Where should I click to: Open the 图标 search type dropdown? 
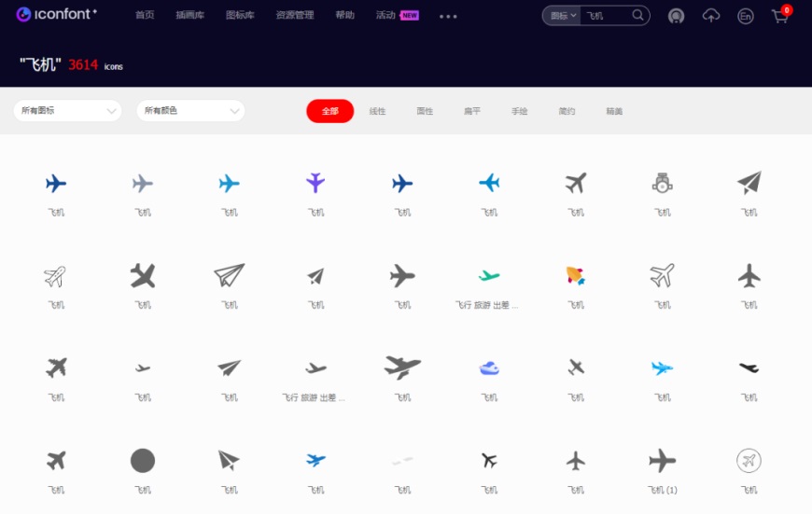[x=563, y=16]
